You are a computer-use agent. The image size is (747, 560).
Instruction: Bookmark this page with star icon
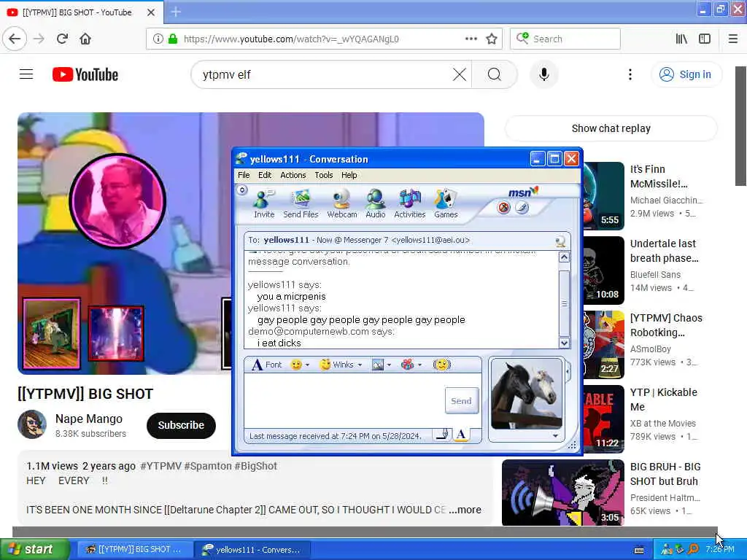click(x=492, y=39)
